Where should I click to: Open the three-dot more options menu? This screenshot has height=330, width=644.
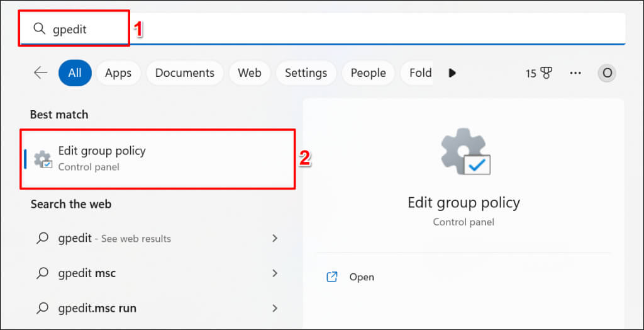tap(575, 73)
